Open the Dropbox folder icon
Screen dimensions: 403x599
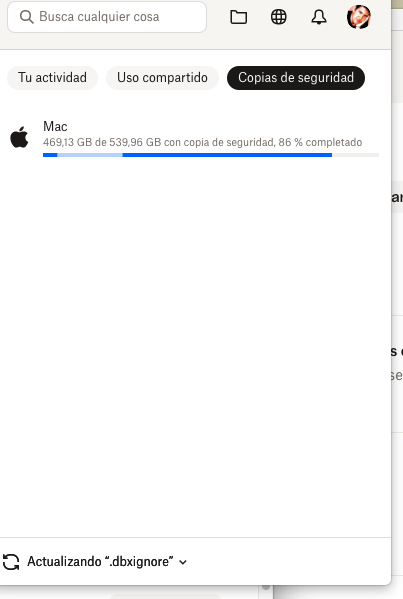click(x=238, y=17)
